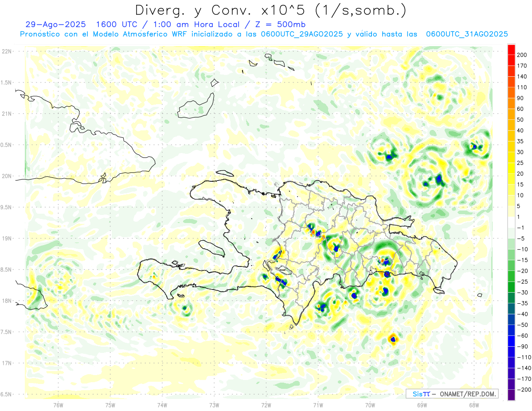
Task: Click the "68W" longitude label
Action: pos(474,405)
